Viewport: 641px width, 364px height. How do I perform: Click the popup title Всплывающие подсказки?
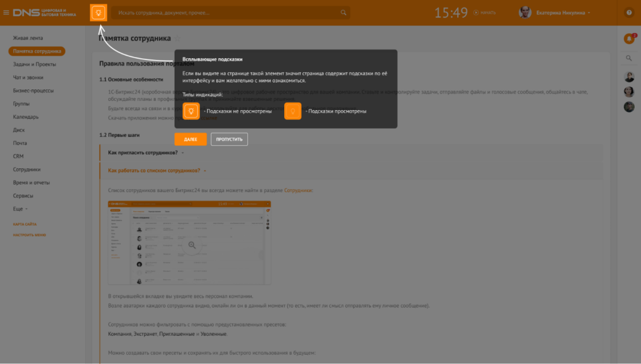(212, 59)
